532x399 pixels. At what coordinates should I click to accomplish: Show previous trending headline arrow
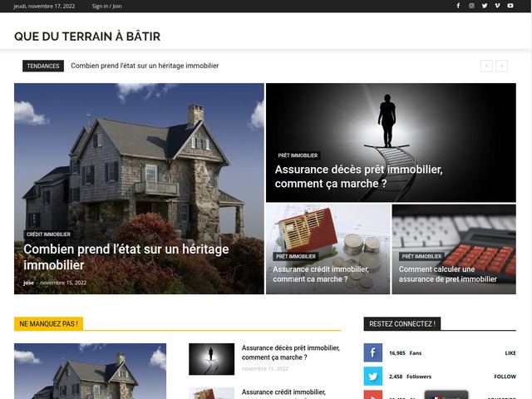point(486,66)
